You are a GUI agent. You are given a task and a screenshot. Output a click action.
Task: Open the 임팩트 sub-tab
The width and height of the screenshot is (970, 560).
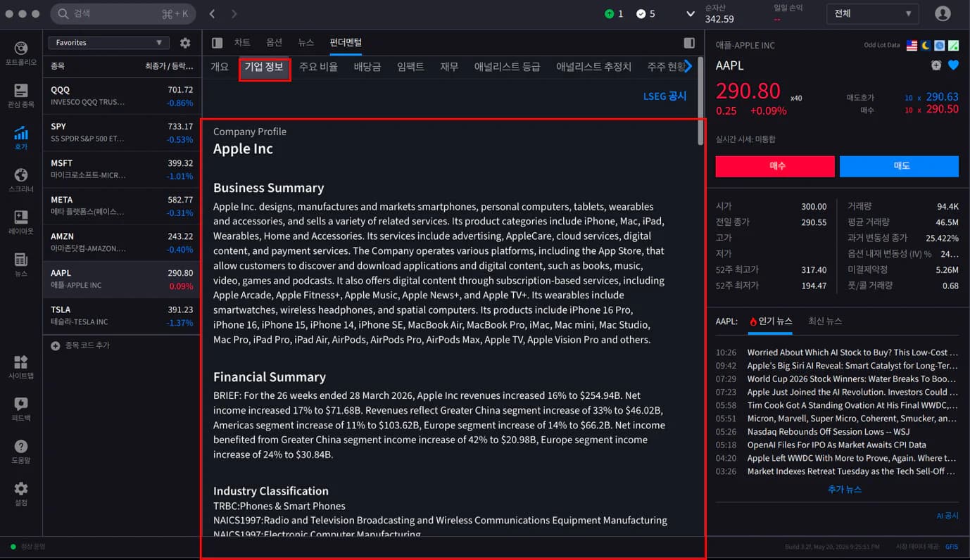[x=410, y=67]
